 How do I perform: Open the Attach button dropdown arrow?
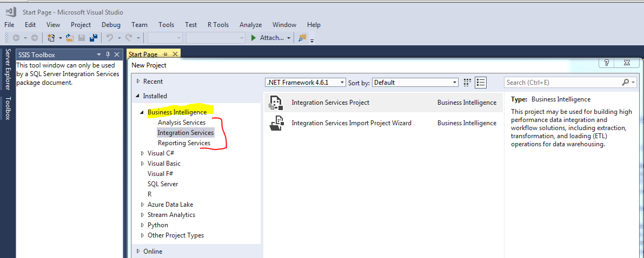click(x=289, y=38)
